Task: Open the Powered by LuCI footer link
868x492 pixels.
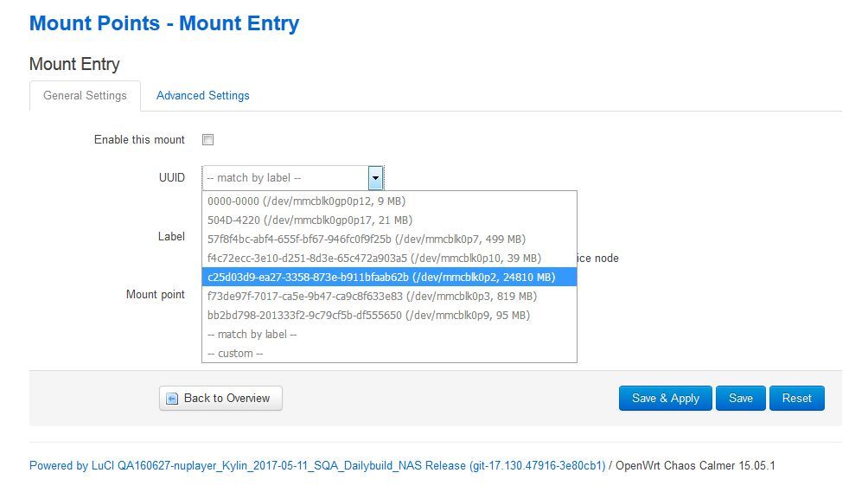Action: [317, 465]
